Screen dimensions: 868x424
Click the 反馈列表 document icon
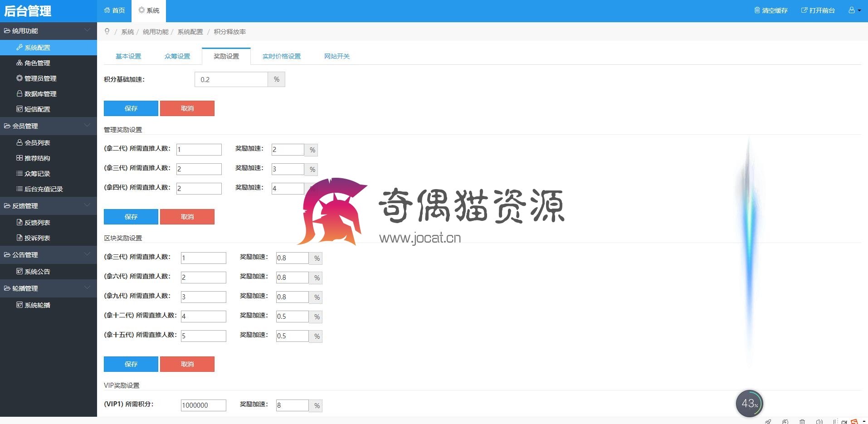[20, 222]
